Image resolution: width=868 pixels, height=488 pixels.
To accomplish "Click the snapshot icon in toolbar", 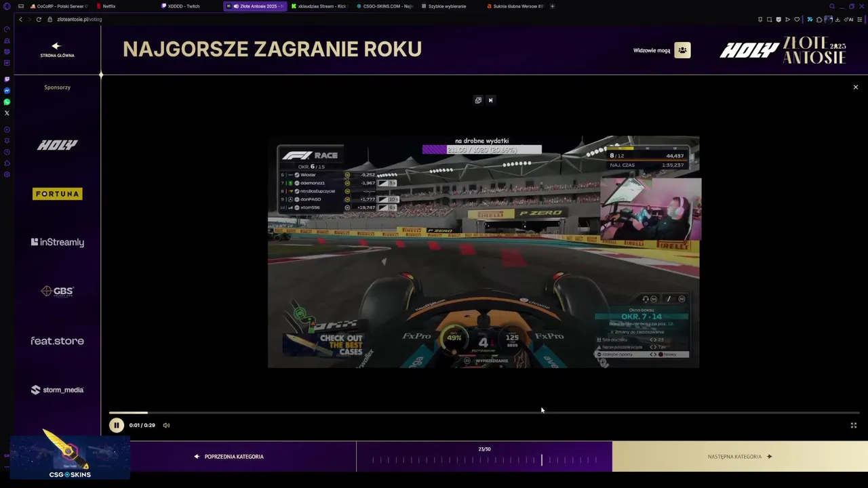I will pyautogui.click(x=769, y=20).
